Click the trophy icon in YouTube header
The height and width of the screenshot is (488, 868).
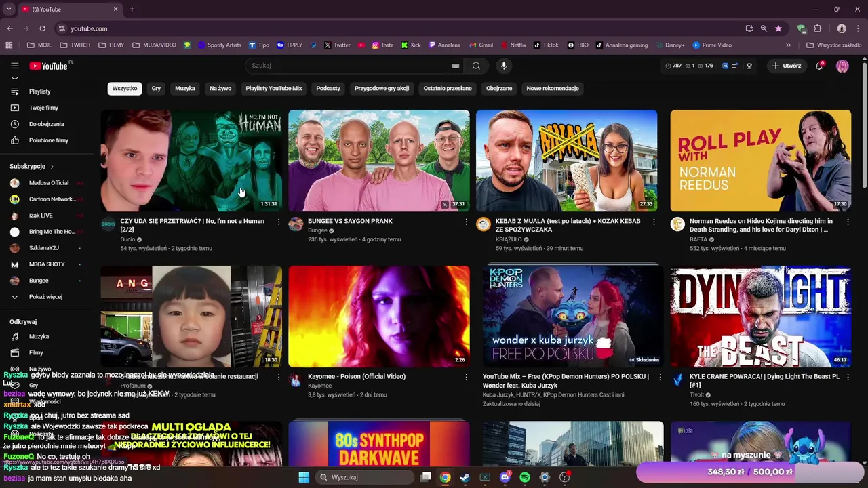[749, 66]
